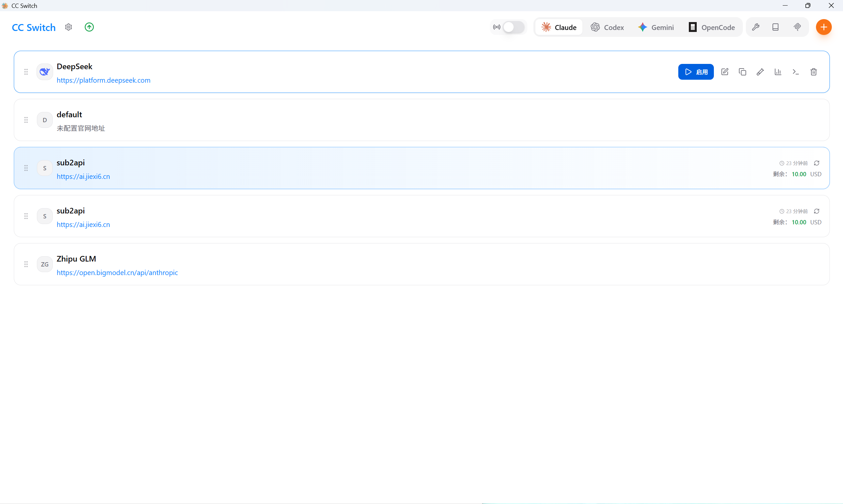Open the Zhipu GLM bigmodel link
The height and width of the screenshot is (504, 843).
pos(117,273)
